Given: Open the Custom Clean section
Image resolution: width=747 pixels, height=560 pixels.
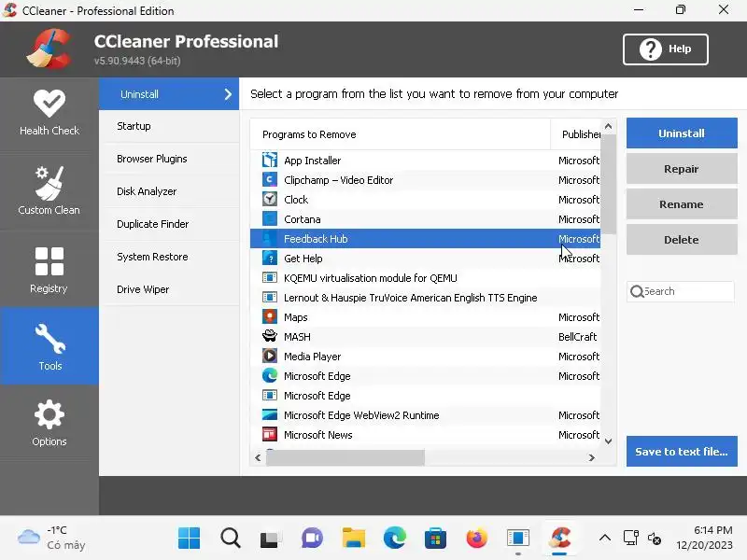Looking at the screenshot, I should point(49,190).
